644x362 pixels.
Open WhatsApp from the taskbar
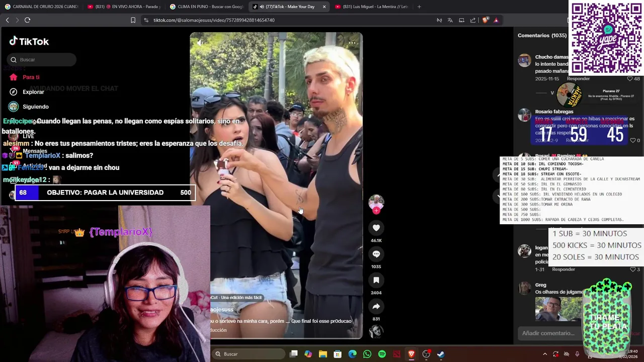[367, 354]
